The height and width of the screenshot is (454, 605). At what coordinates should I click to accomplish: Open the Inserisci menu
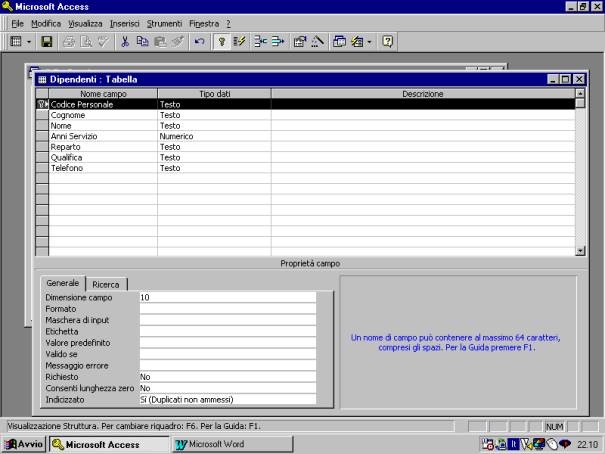click(124, 24)
